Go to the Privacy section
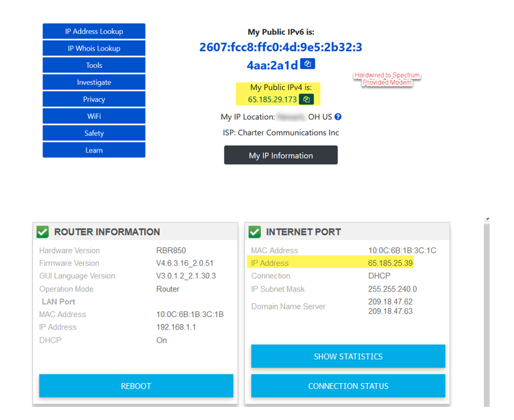This screenshot has width=514, height=420. tap(94, 99)
